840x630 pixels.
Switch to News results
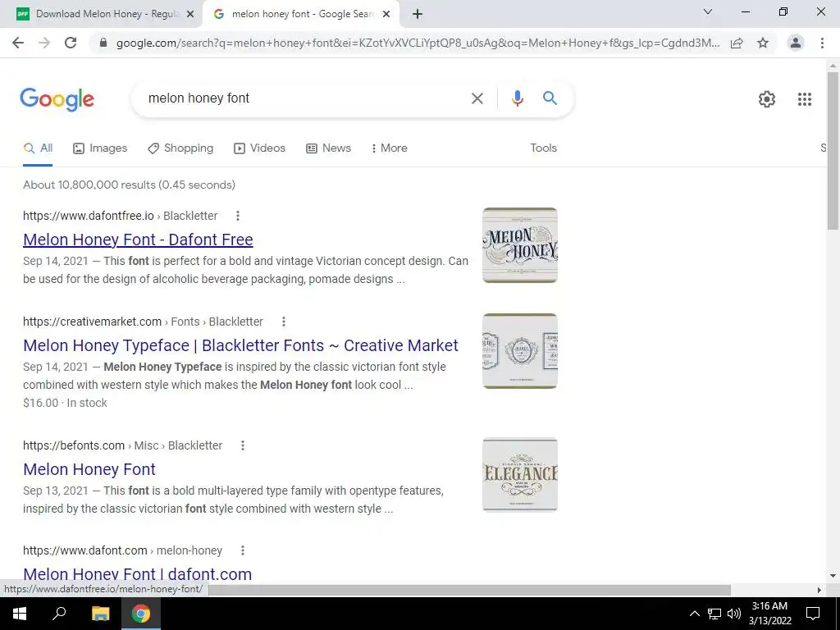click(x=328, y=148)
